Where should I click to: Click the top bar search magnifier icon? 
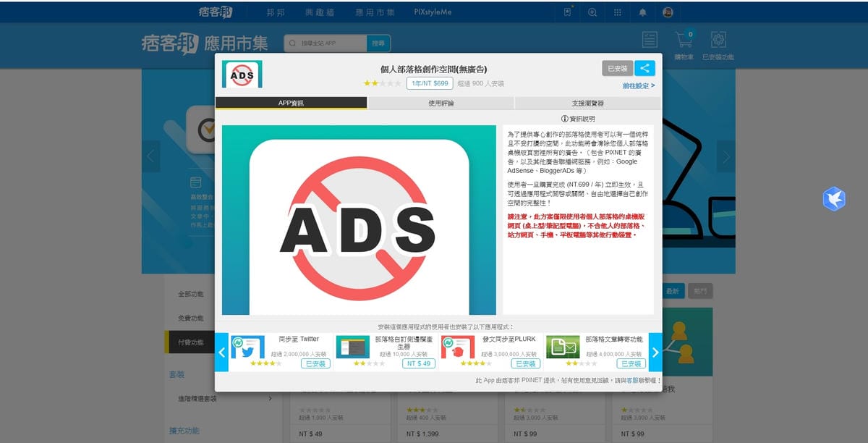tap(592, 12)
